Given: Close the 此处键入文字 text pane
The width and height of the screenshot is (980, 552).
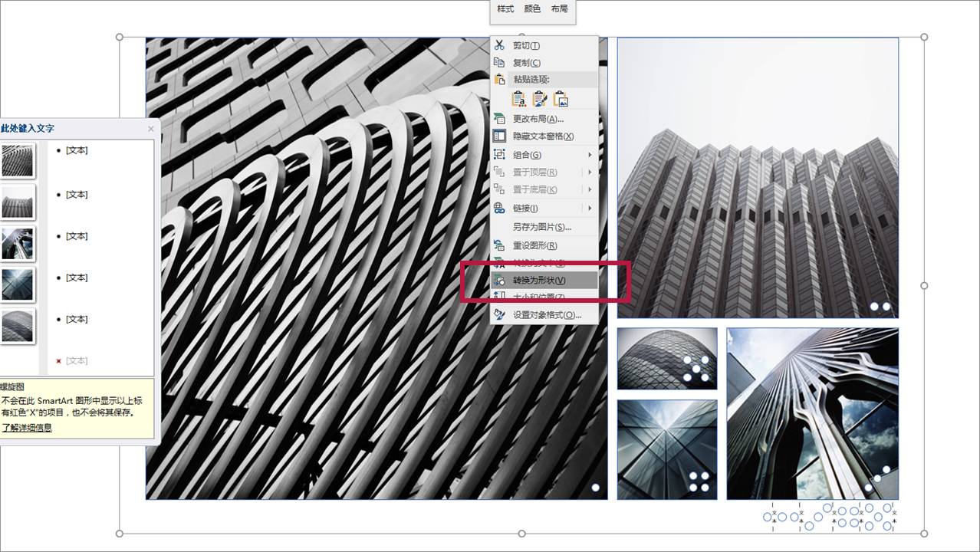Looking at the screenshot, I should coord(150,129).
